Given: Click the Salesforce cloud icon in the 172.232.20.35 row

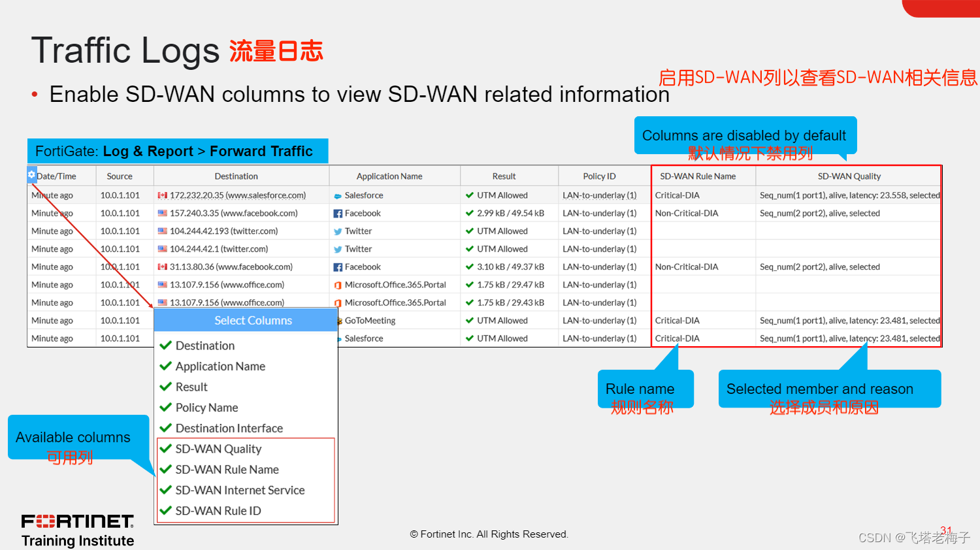Looking at the screenshot, I should (338, 196).
